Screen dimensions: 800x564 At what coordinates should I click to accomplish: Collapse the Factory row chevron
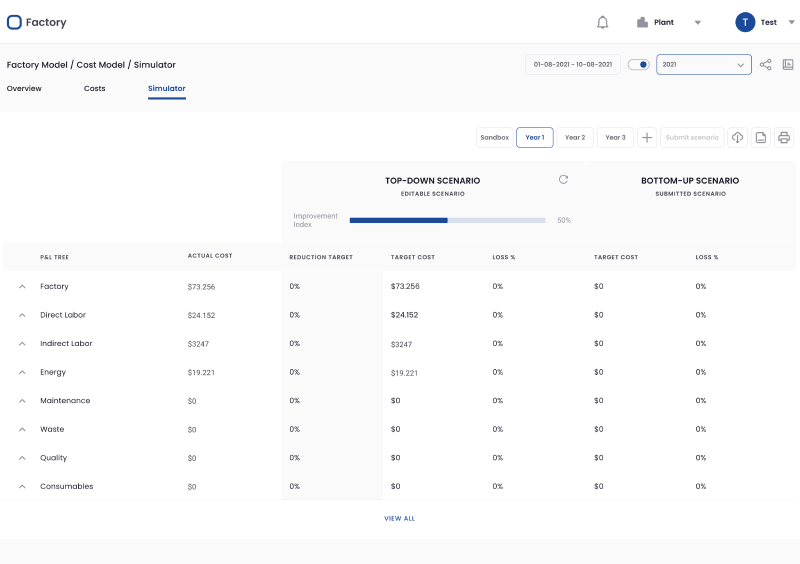pyautogui.click(x=22, y=287)
